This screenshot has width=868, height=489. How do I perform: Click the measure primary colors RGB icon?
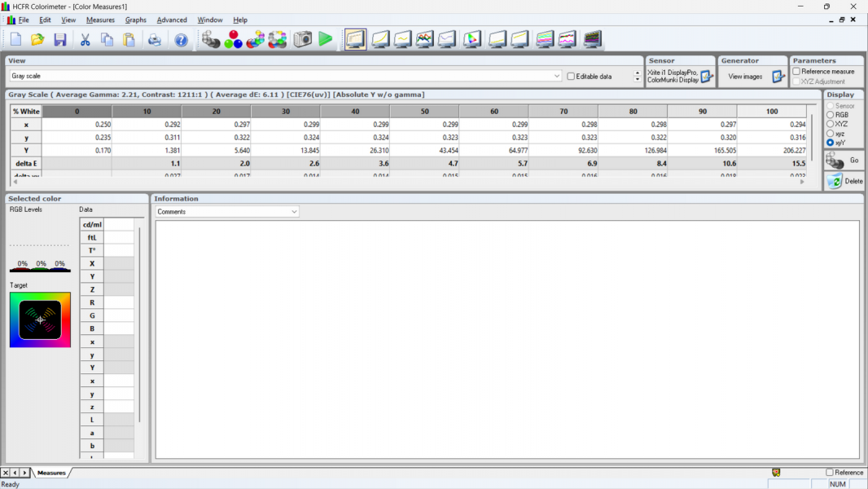[x=234, y=39]
